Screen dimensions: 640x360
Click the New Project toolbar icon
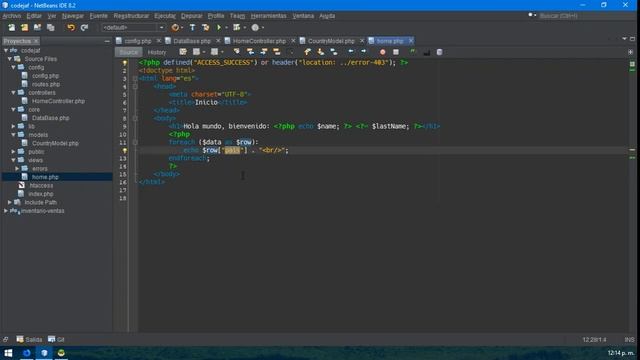pos(24,27)
